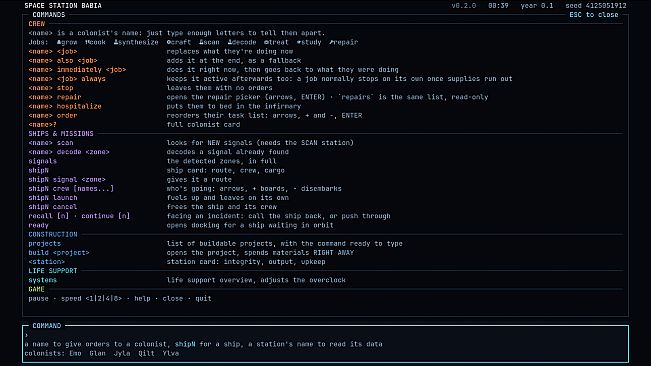Click the grow job icon
The image size is (651, 366).
[59, 42]
